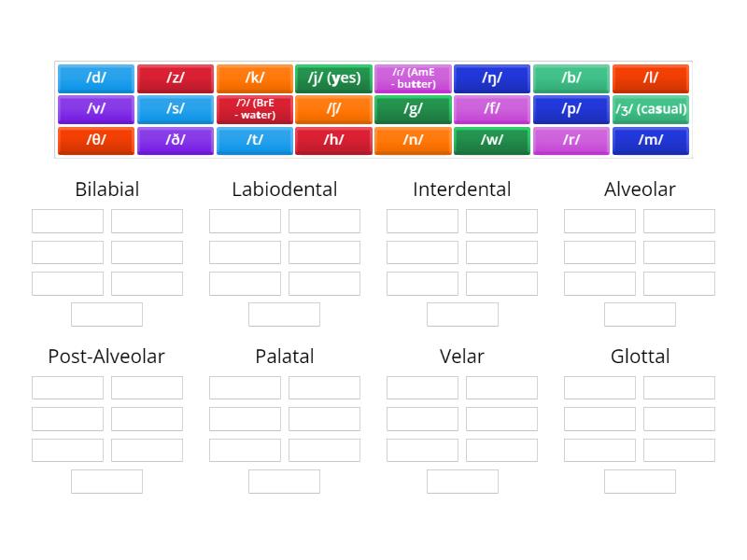Click the /r/ (AmE - butter) tile
The height and width of the screenshot is (560, 747).
point(413,78)
